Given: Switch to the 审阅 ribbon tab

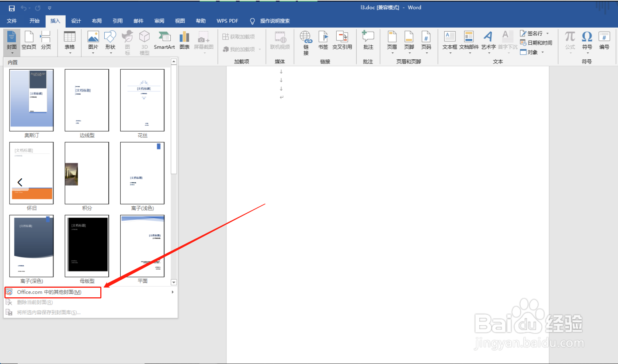Looking at the screenshot, I should [x=159, y=21].
